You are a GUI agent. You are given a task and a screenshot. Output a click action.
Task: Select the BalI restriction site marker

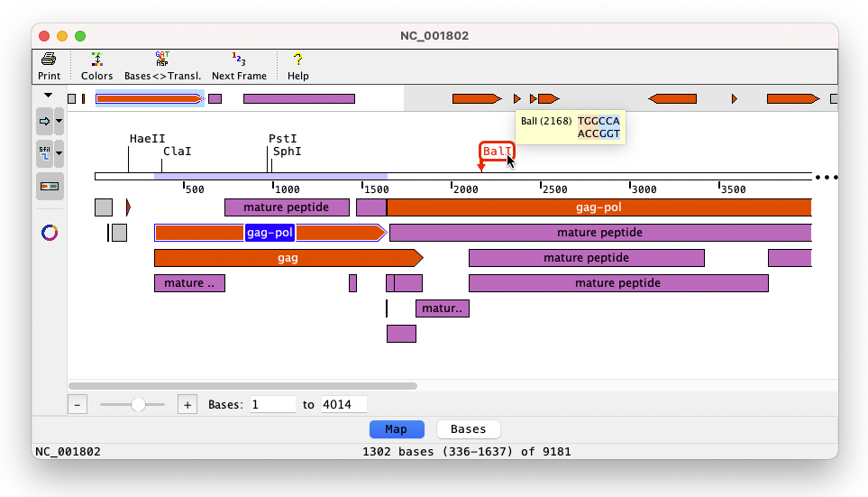tap(497, 152)
